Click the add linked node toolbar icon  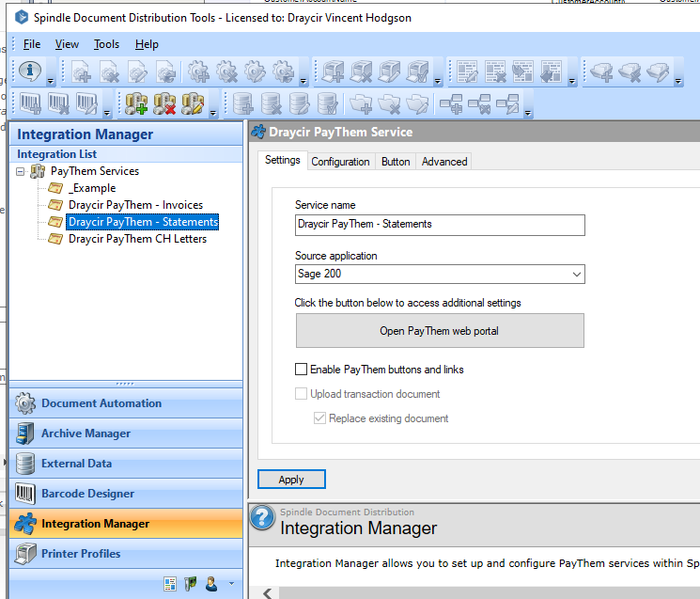click(x=451, y=103)
